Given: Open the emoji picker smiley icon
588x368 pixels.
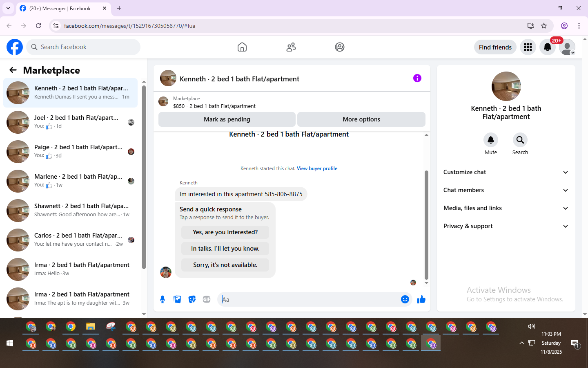Looking at the screenshot, I should tap(405, 299).
